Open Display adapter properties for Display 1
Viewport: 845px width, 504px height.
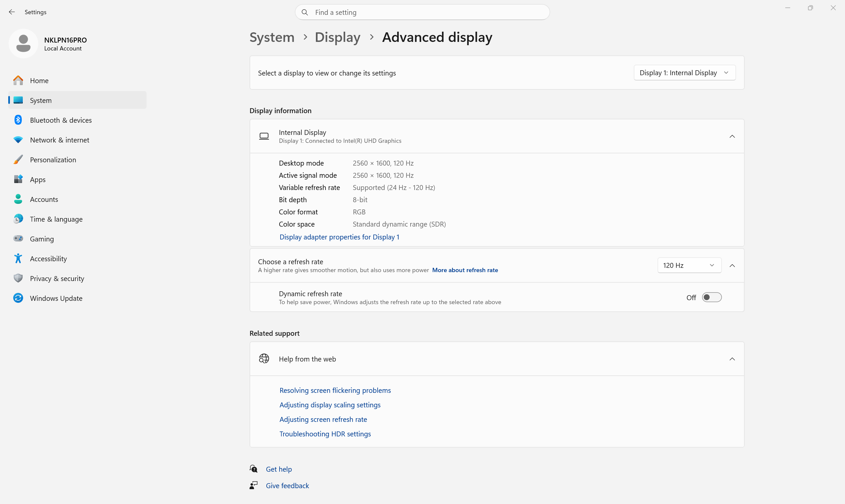pos(339,237)
